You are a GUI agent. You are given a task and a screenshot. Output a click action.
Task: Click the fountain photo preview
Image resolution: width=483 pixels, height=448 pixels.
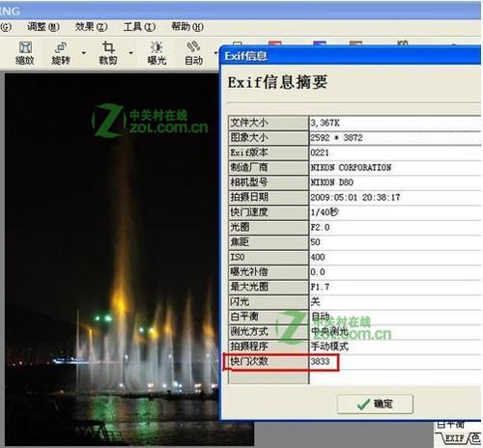coord(111,259)
